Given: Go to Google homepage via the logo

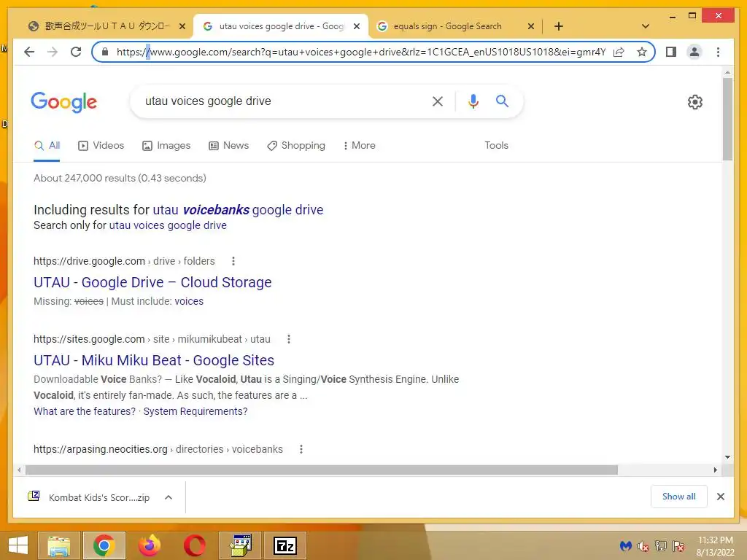Looking at the screenshot, I should (64, 102).
